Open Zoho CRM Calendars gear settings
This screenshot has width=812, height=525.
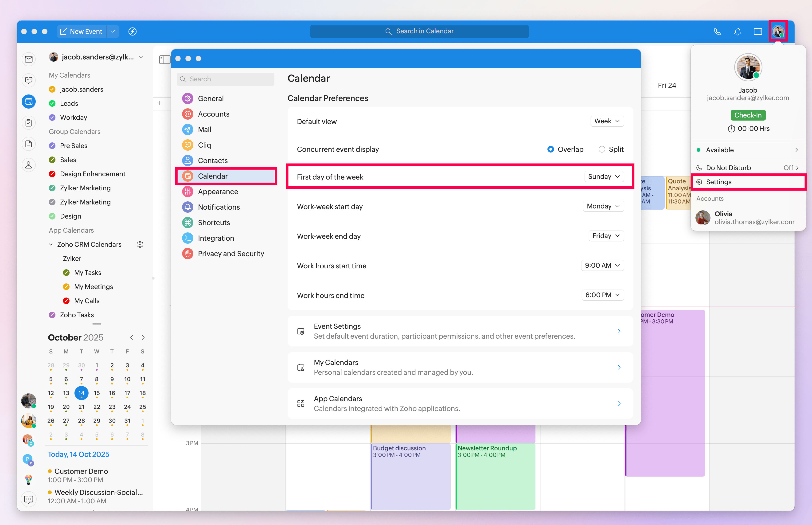(140, 244)
